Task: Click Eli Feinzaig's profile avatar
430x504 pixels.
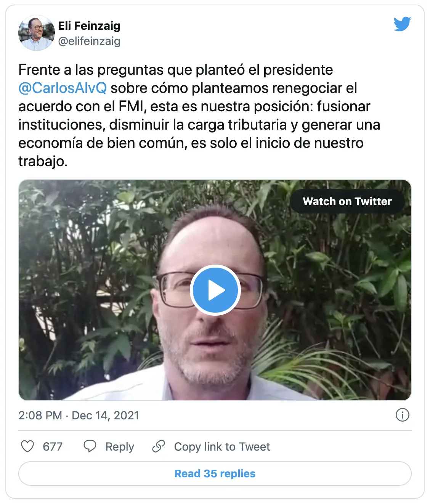Action: click(36, 33)
